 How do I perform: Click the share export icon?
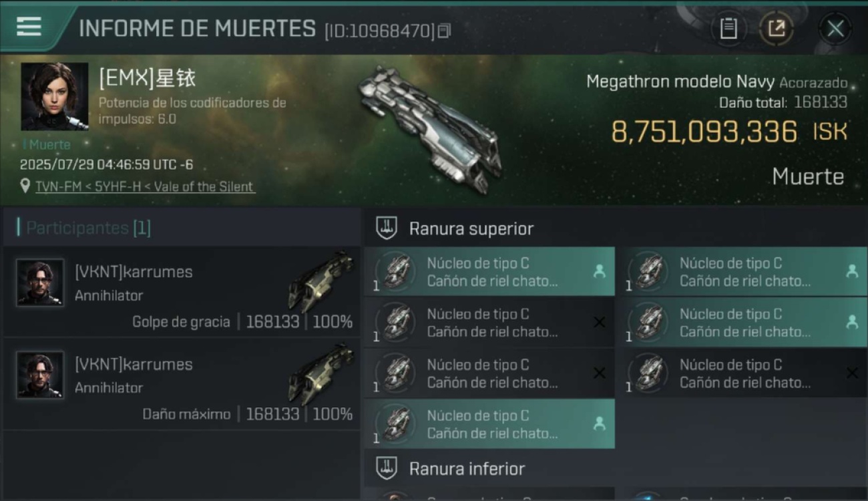click(x=776, y=29)
